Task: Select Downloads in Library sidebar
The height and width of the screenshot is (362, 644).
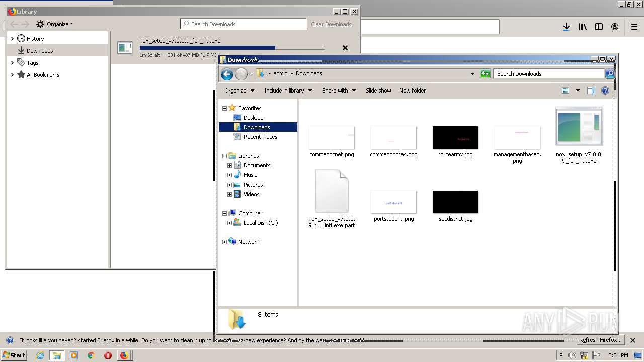Action: click(57, 51)
